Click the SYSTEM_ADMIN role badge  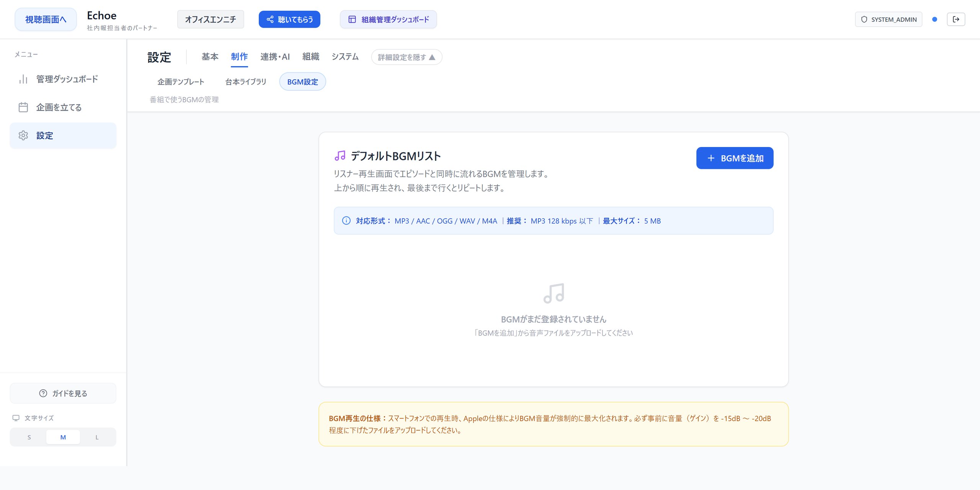point(889,19)
